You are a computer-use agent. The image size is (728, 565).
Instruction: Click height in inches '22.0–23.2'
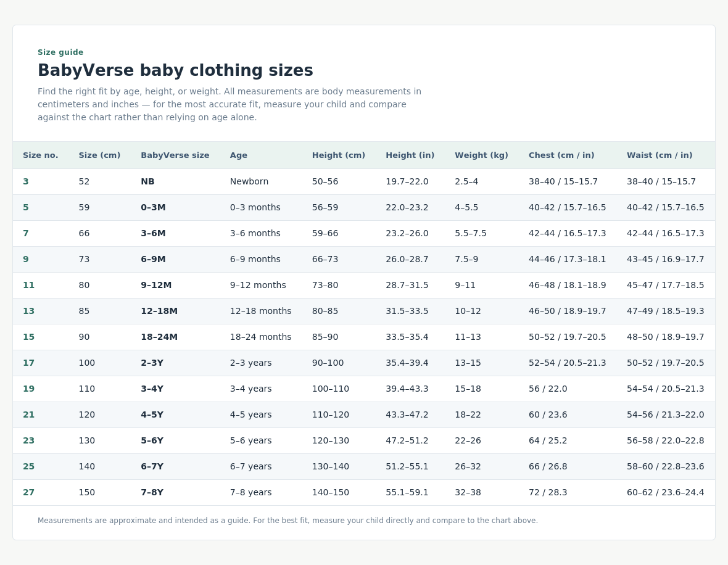[407, 207]
